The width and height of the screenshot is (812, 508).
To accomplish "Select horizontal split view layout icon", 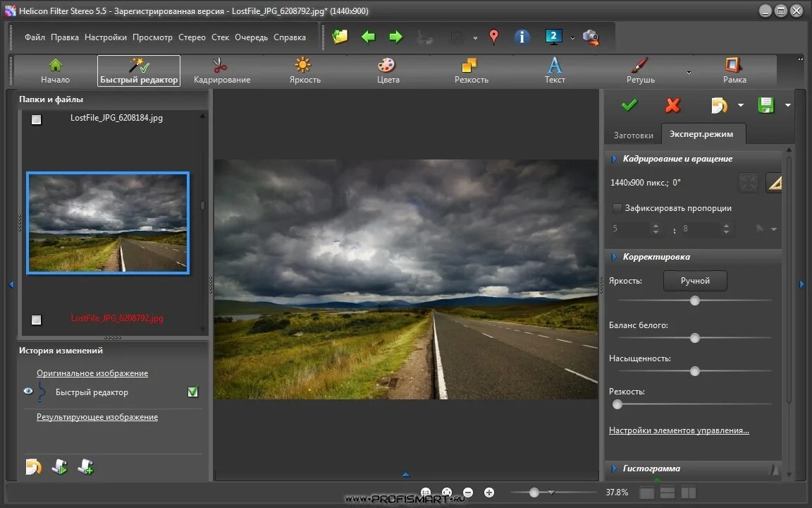I will pos(668,492).
